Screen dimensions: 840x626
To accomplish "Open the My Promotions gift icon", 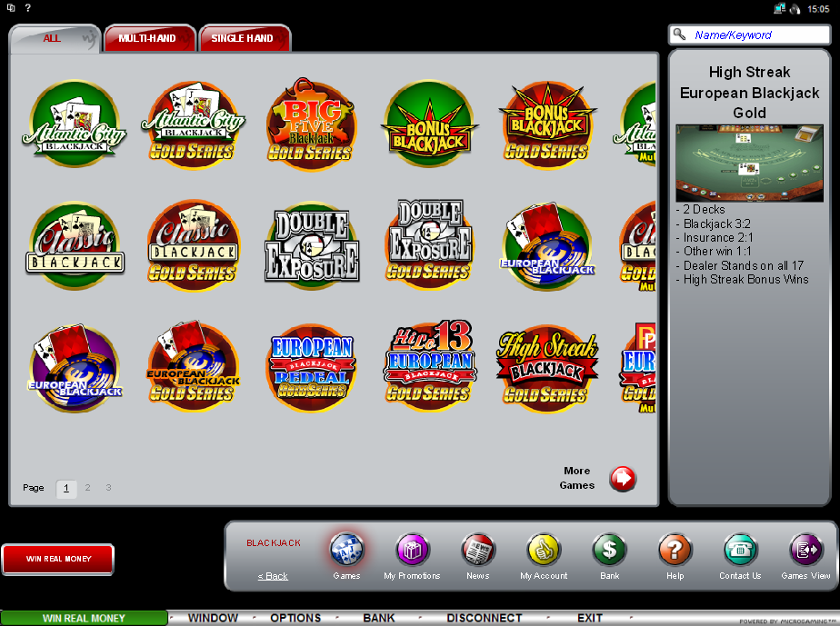I will click(413, 550).
